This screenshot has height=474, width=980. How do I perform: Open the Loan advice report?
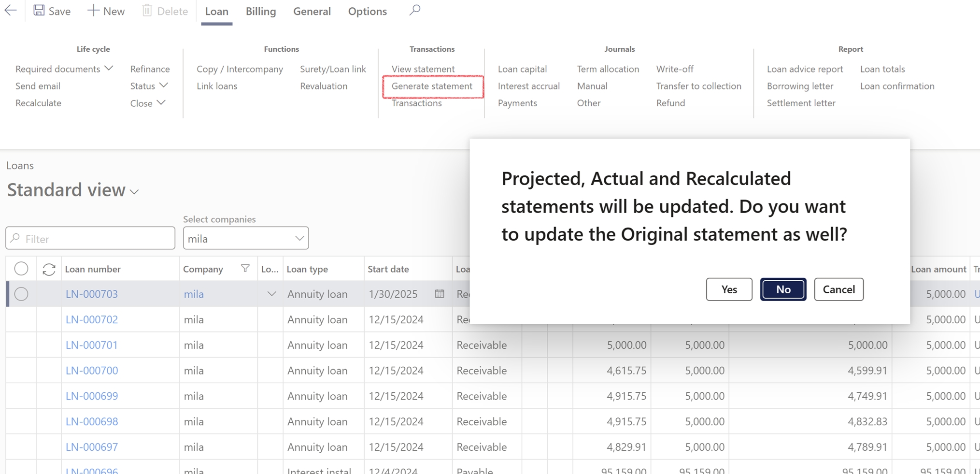[x=805, y=69]
